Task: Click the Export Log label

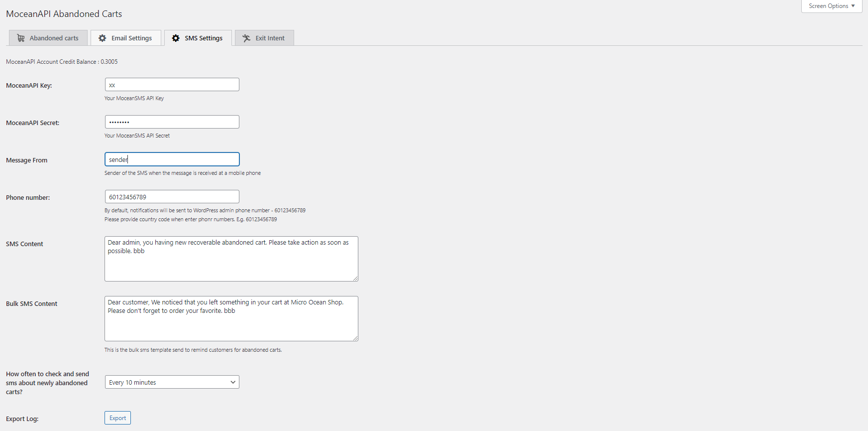Action: pos(22,419)
